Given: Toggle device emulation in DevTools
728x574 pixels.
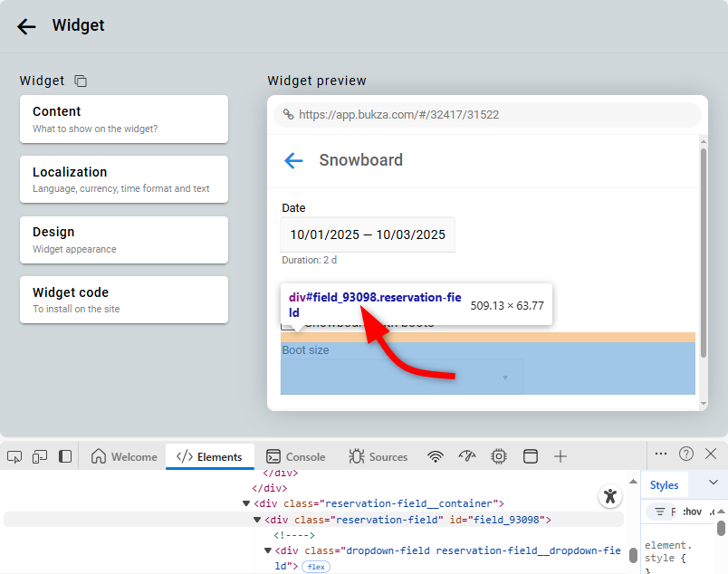Looking at the screenshot, I should 40,456.
